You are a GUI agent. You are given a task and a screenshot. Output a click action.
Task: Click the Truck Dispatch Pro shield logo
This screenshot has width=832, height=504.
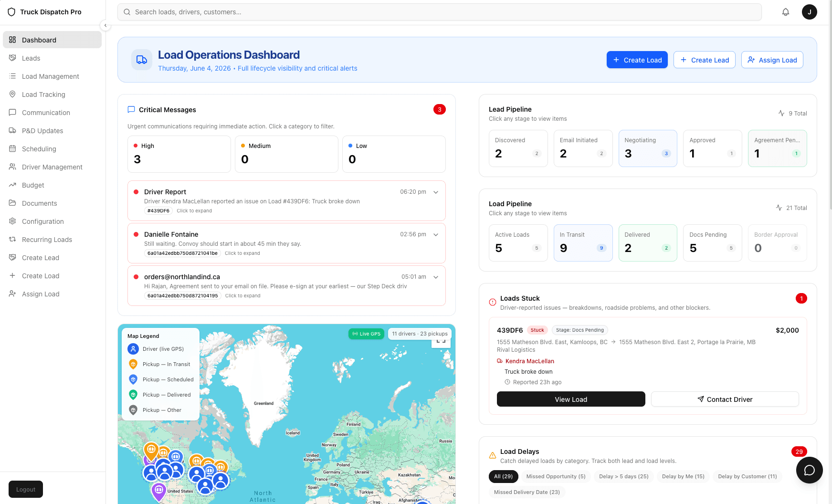(11, 12)
